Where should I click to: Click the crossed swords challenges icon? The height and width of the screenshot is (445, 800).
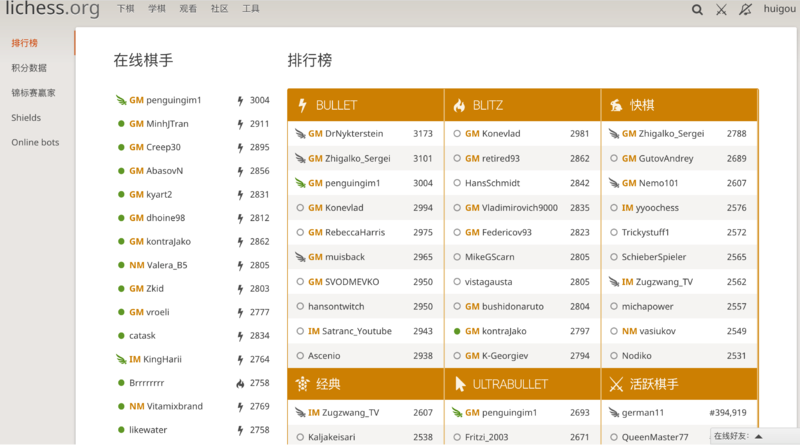pos(721,10)
